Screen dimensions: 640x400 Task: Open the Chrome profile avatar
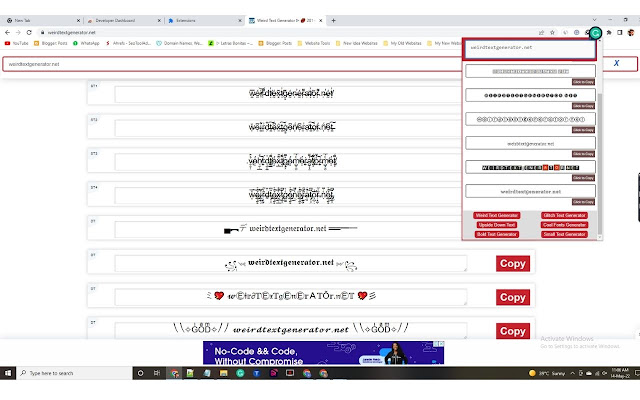[x=631, y=32]
